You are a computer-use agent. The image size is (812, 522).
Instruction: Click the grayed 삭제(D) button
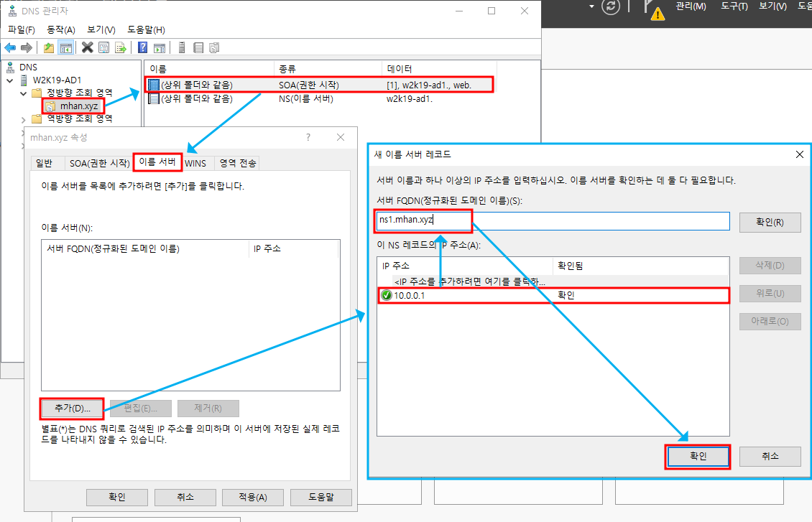click(x=770, y=266)
